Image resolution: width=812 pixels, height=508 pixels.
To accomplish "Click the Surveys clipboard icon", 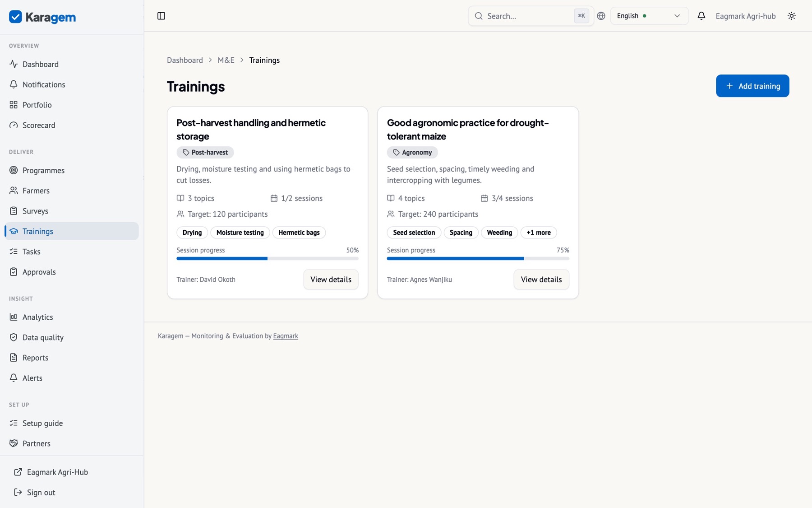I will [x=14, y=211].
